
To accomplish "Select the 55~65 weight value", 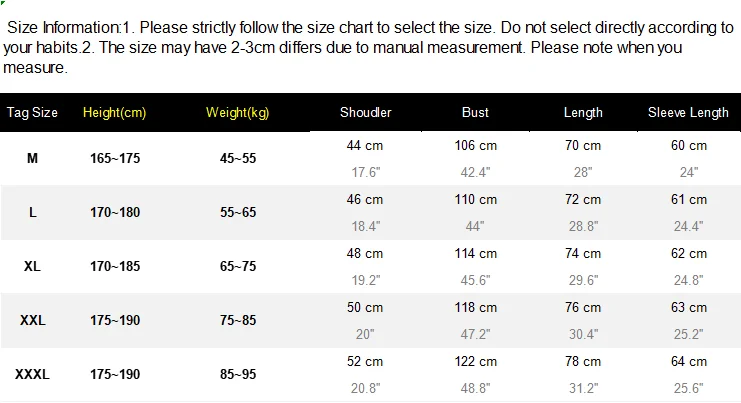I will tap(238, 213).
